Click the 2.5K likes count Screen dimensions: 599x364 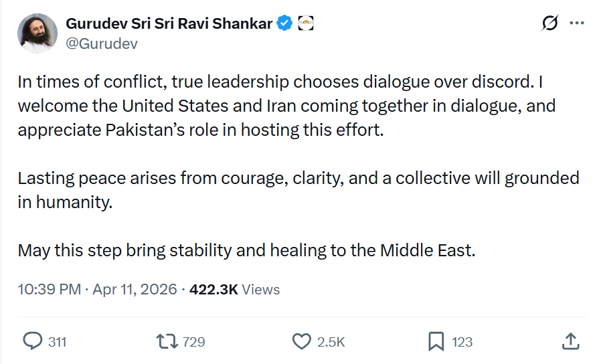click(331, 342)
